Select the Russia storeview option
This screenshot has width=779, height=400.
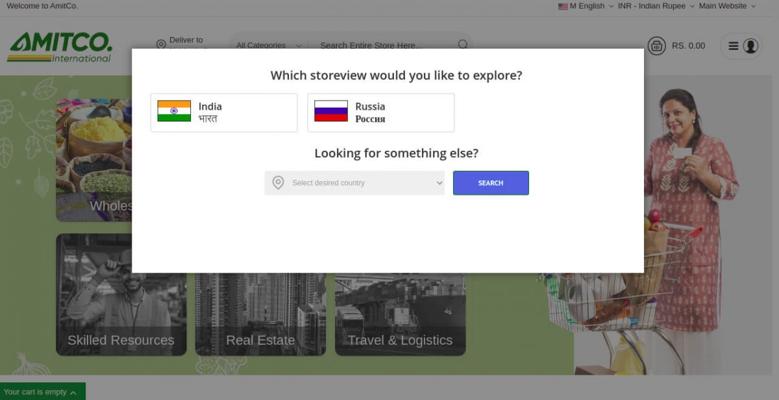pyautogui.click(x=381, y=112)
